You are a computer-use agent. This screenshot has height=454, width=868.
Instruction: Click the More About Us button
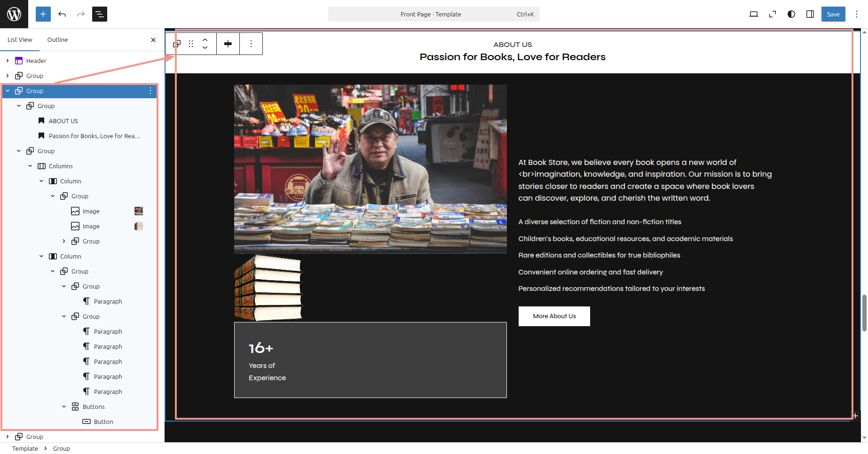(554, 316)
